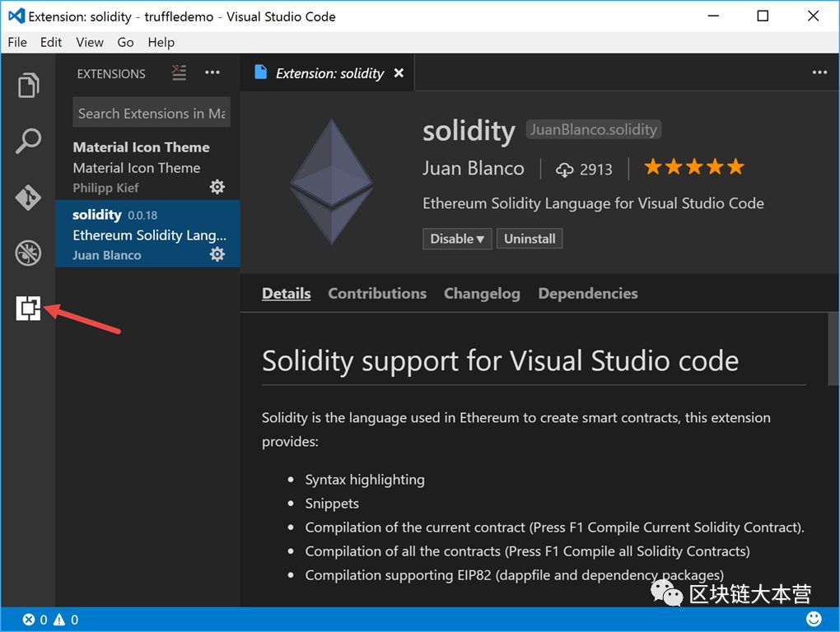Select solidity 0.0.18 in extensions list
Viewport: 840px width, 632px height.
tap(148, 234)
